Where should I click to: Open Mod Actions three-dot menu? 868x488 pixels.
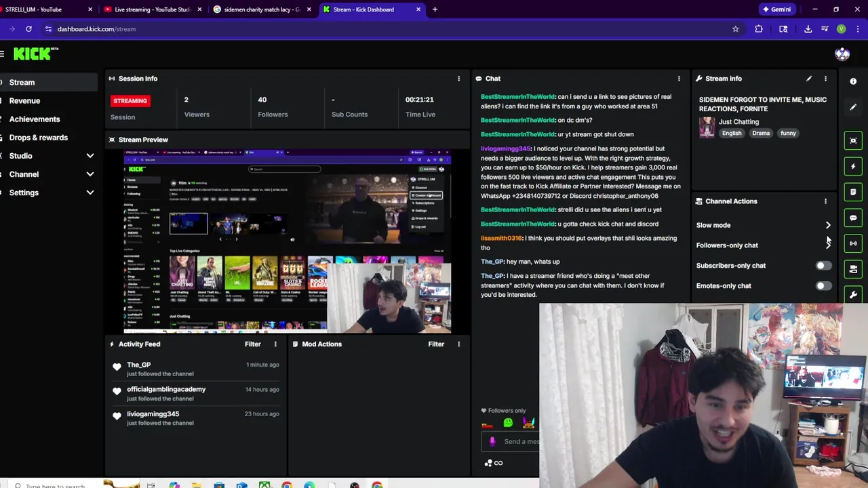458,344
